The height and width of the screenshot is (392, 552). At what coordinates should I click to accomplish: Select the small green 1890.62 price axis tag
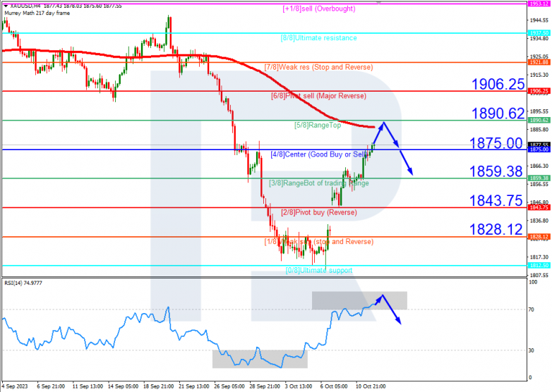(x=539, y=121)
